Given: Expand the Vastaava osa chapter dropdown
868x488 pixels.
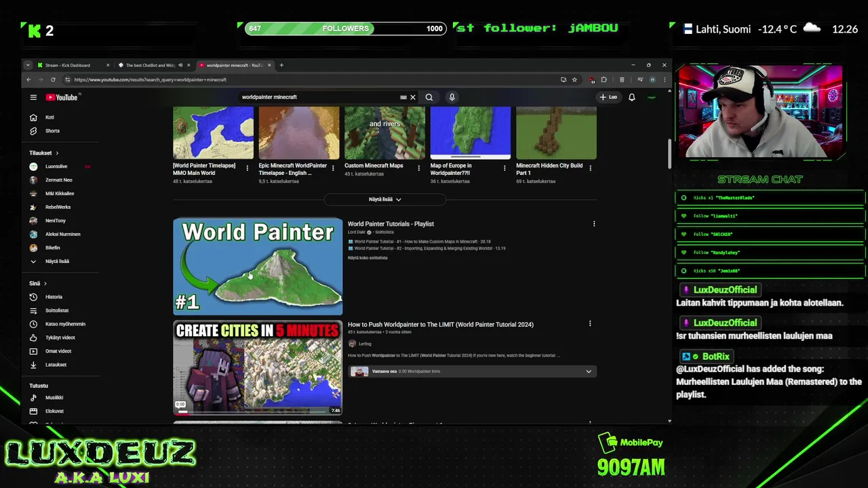Looking at the screenshot, I should tap(589, 371).
